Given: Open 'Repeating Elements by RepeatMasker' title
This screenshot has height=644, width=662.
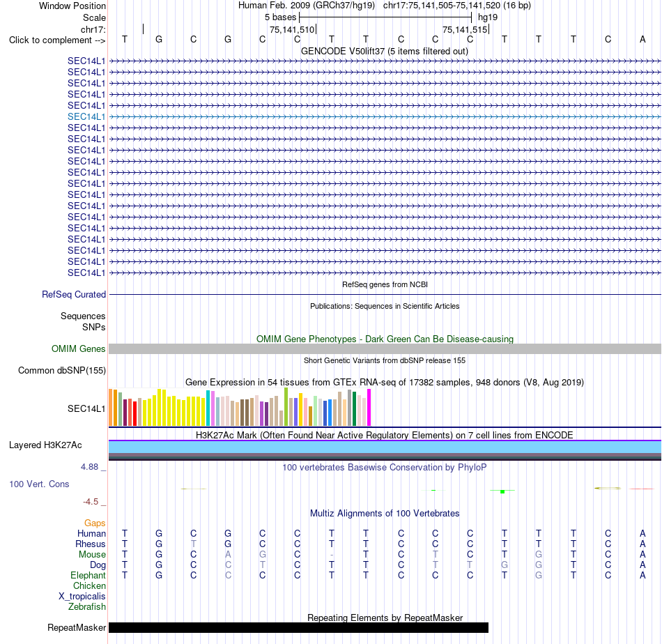Looking at the screenshot, I should coord(385,618).
